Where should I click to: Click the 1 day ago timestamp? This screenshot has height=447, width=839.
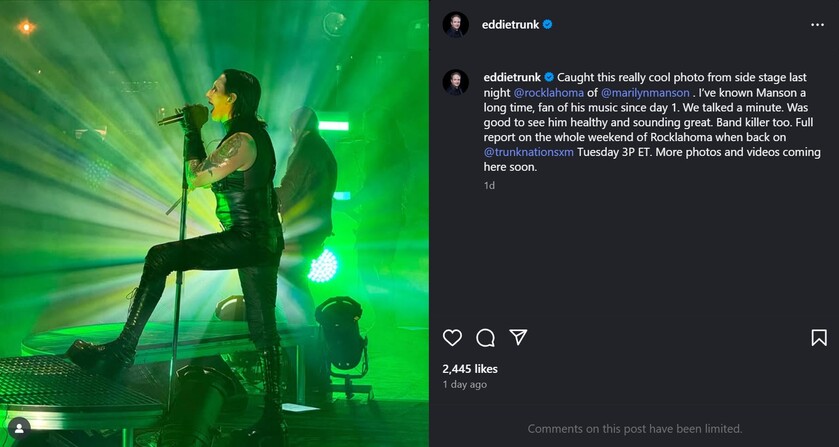(x=464, y=384)
